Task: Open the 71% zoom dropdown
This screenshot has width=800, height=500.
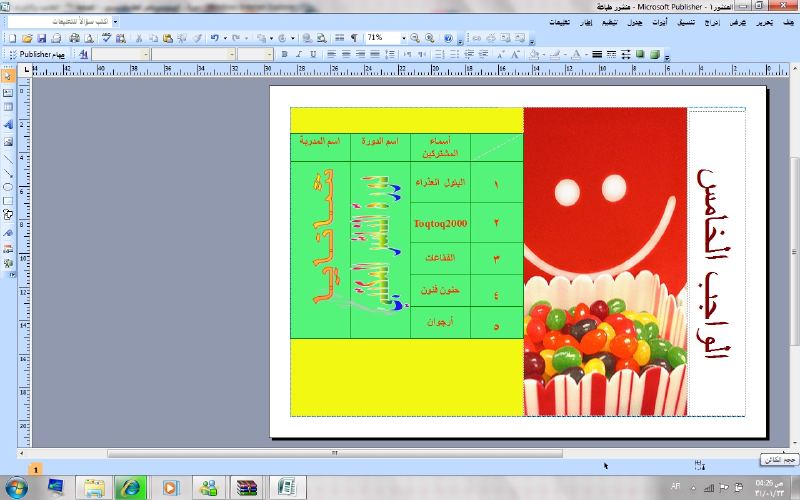Action: click(x=404, y=38)
